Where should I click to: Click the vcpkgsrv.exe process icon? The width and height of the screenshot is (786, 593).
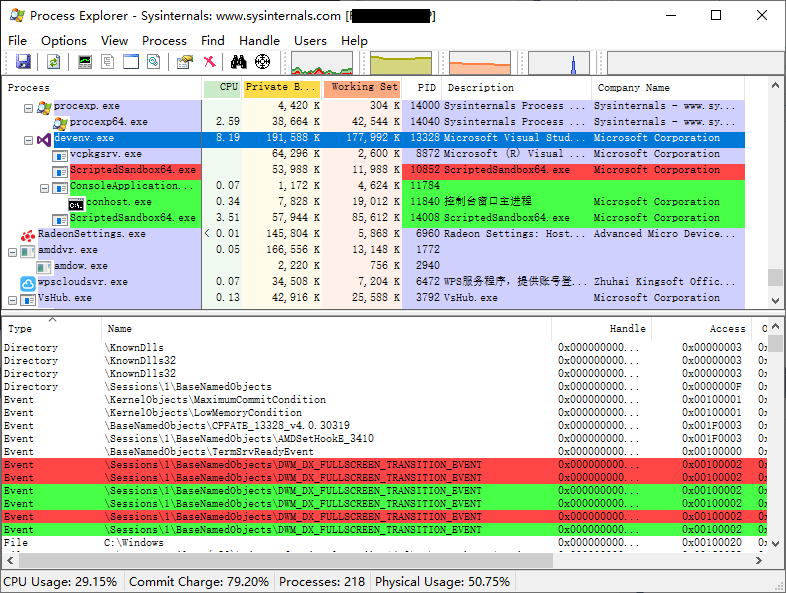pyautogui.click(x=60, y=156)
